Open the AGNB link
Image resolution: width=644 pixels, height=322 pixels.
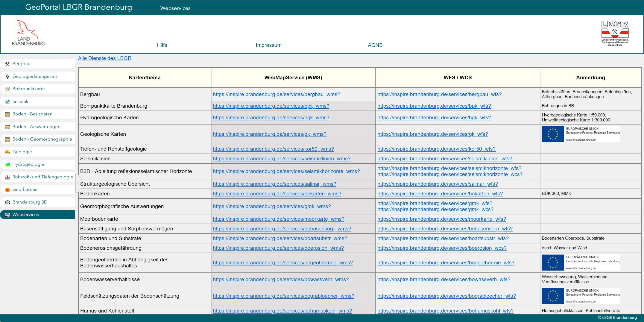tap(375, 45)
